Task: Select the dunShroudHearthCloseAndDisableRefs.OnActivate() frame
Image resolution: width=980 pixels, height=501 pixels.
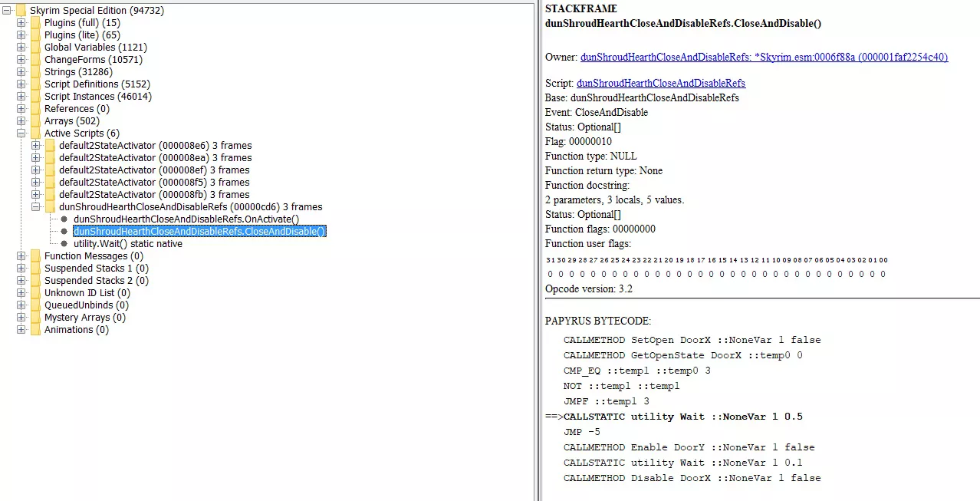Action: click(x=186, y=219)
